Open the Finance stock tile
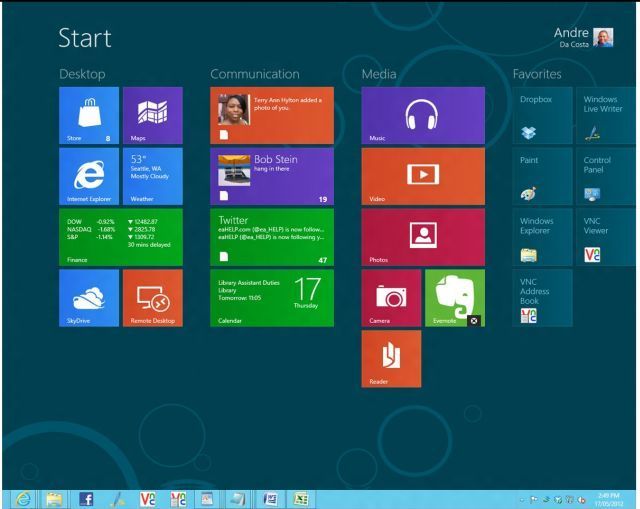 click(120, 237)
